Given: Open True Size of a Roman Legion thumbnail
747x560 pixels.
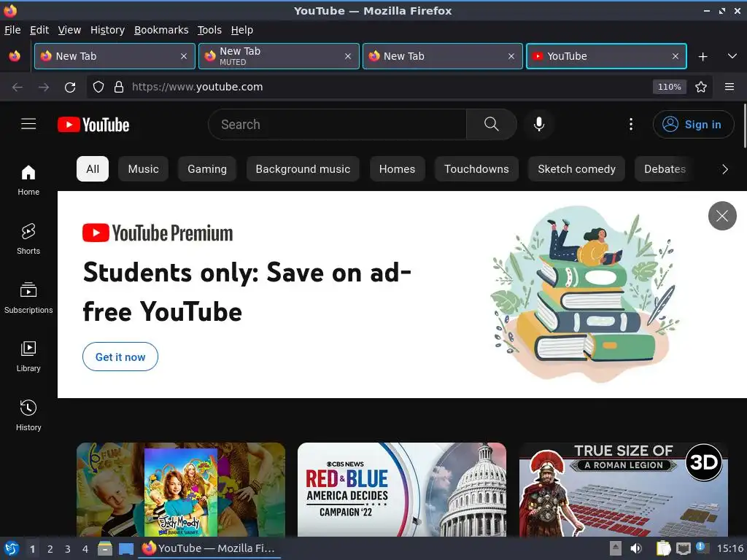Looking at the screenshot, I should [624, 489].
